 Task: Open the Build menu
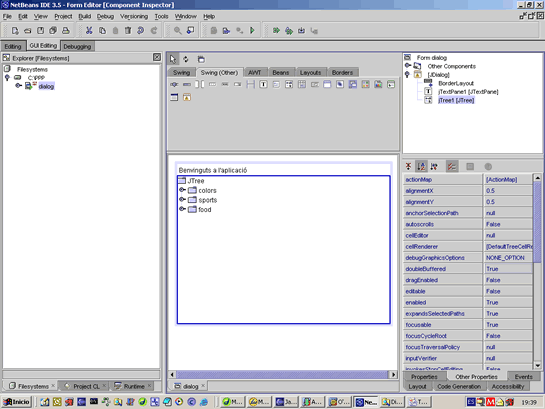click(x=84, y=16)
